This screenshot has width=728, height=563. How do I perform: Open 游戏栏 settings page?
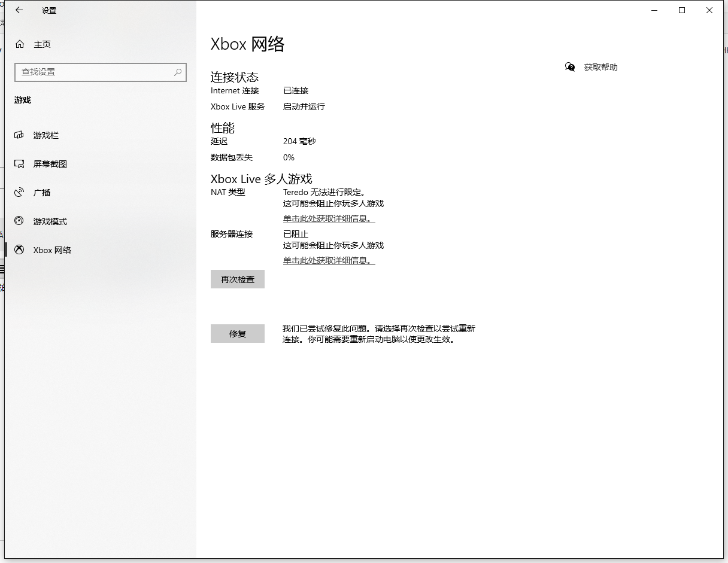pos(101,135)
